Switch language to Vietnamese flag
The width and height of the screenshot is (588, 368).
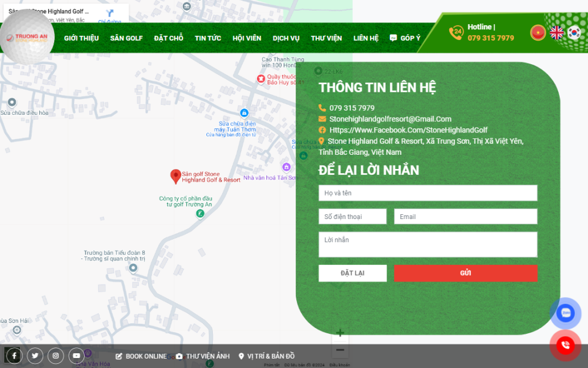pos(538,32)
